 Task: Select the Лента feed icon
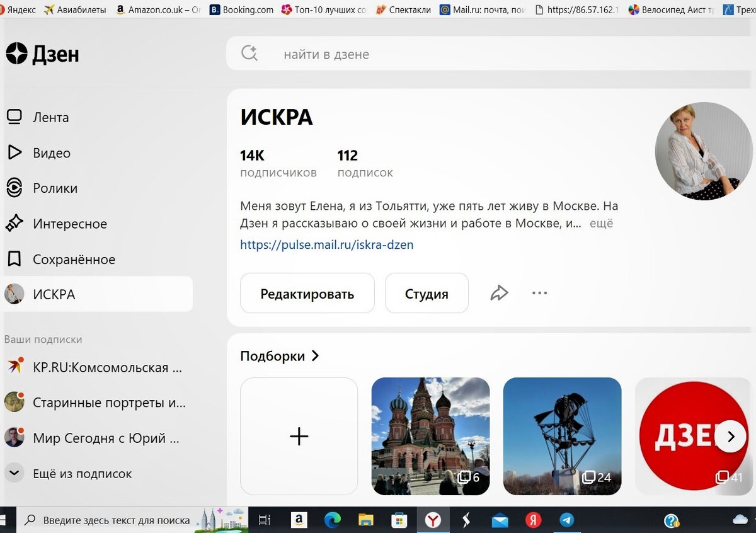(14, 117)
